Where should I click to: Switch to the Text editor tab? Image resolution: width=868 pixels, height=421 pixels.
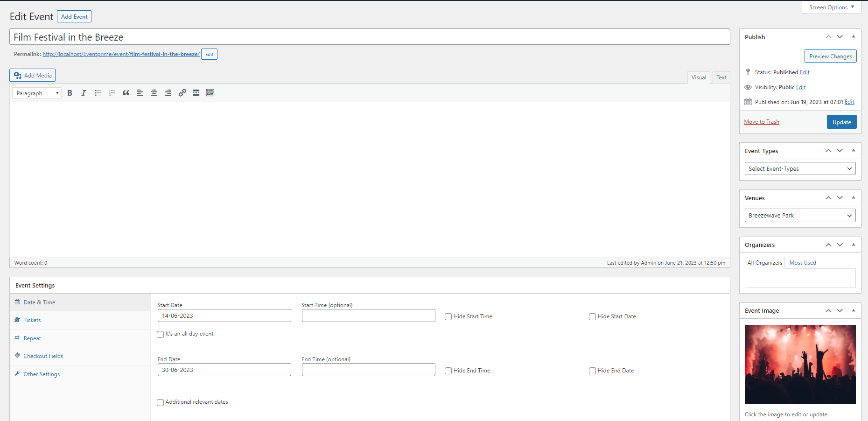pos(721,77)
